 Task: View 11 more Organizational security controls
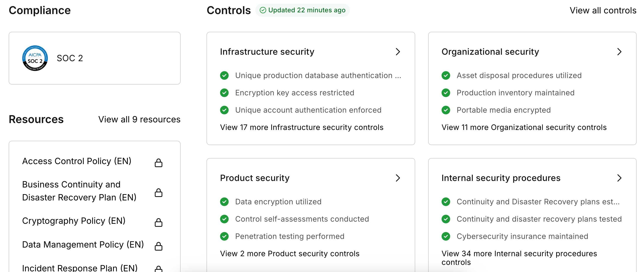[524, 127]
